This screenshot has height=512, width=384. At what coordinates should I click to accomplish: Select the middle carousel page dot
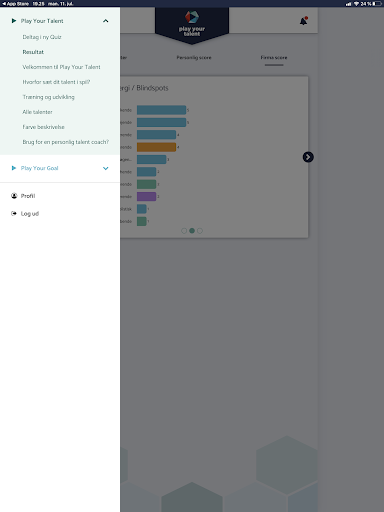pyautogui.click(x=192, y=231)
